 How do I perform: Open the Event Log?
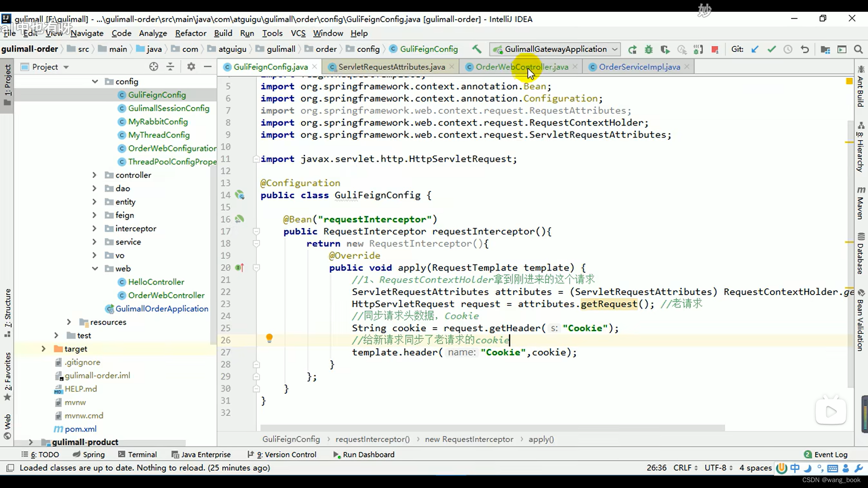click(x=826, y=455)
